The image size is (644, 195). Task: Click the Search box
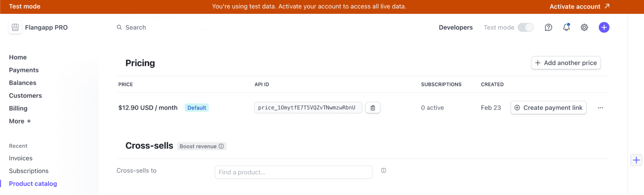[136, 27]
